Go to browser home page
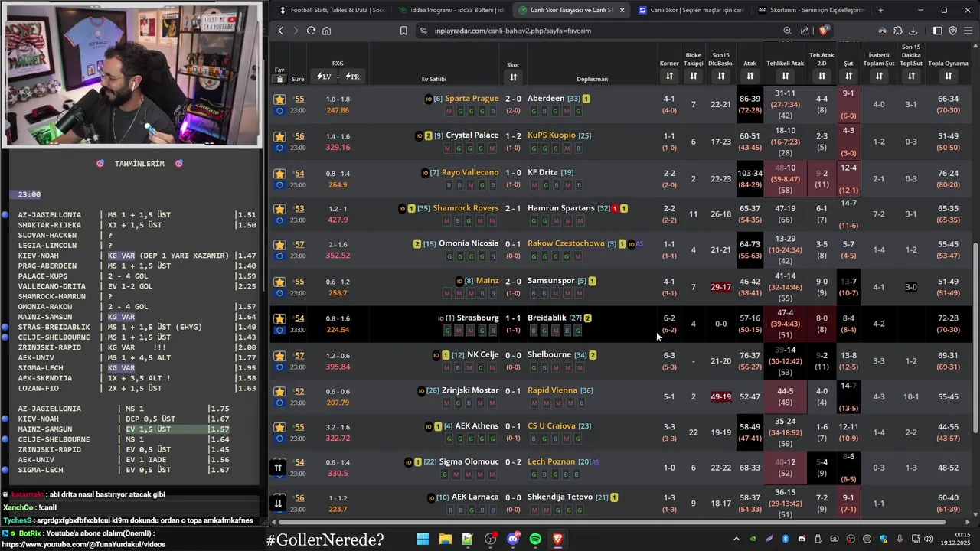This screenshot has height=551, width=980. coord(326,31)
